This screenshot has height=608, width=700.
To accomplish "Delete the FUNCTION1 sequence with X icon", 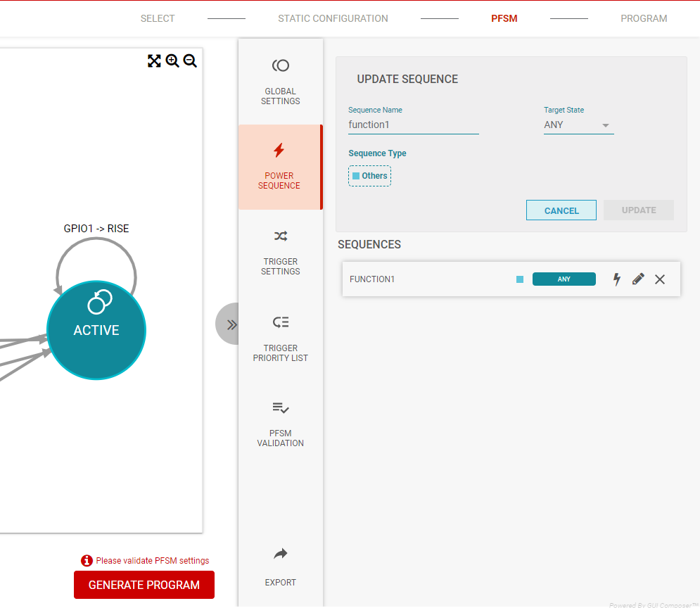I will [660, 279].
